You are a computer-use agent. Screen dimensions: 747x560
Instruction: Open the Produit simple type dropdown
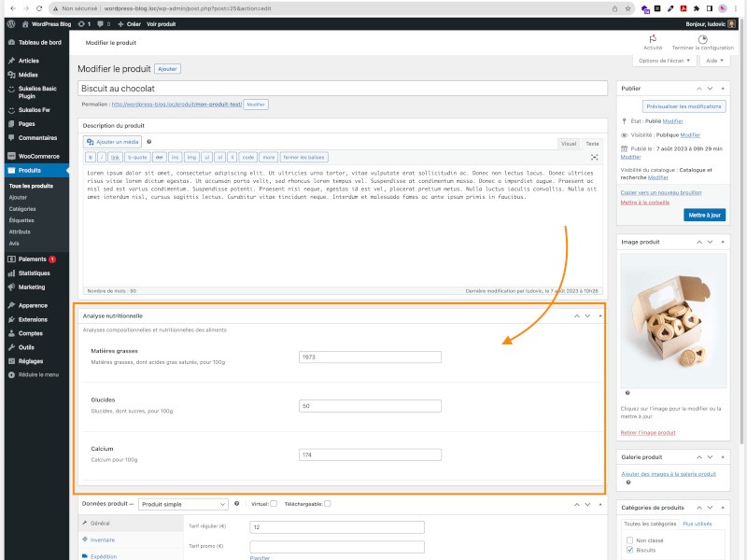pyautogui.click(x=183, y=504)
